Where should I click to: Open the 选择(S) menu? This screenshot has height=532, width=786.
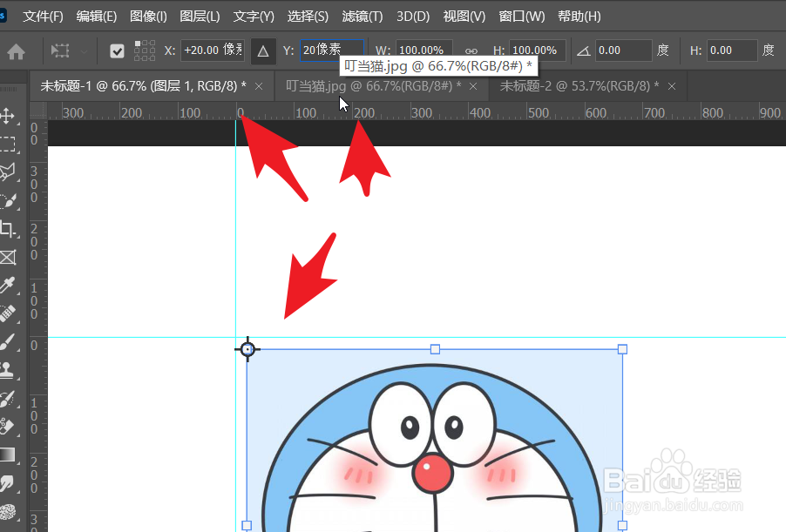point(308,17)
